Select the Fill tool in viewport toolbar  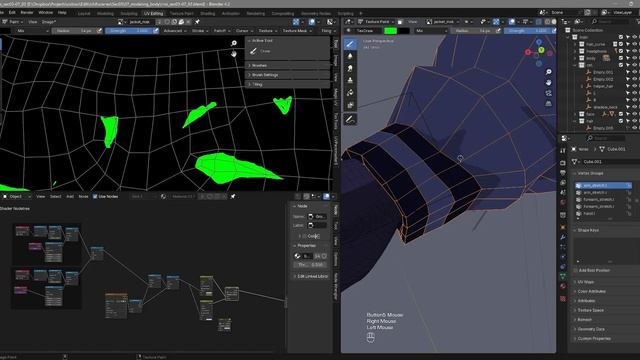(x=350, y=93)
